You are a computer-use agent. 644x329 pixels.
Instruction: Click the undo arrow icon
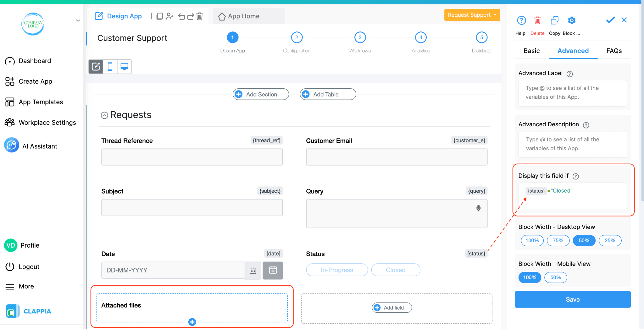coord(181,16)
